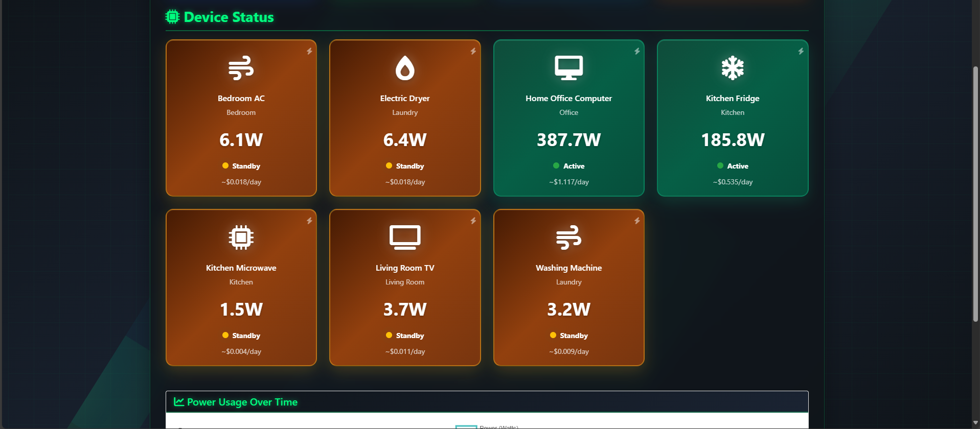Click the ~$1.117/day cost estimate

(568, 182)
